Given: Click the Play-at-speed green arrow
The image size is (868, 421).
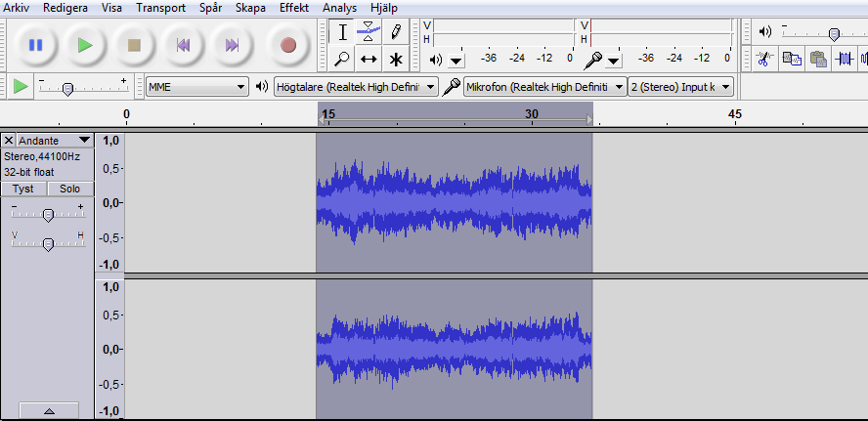Looking at the screenshot, I should tap(21, 86).
